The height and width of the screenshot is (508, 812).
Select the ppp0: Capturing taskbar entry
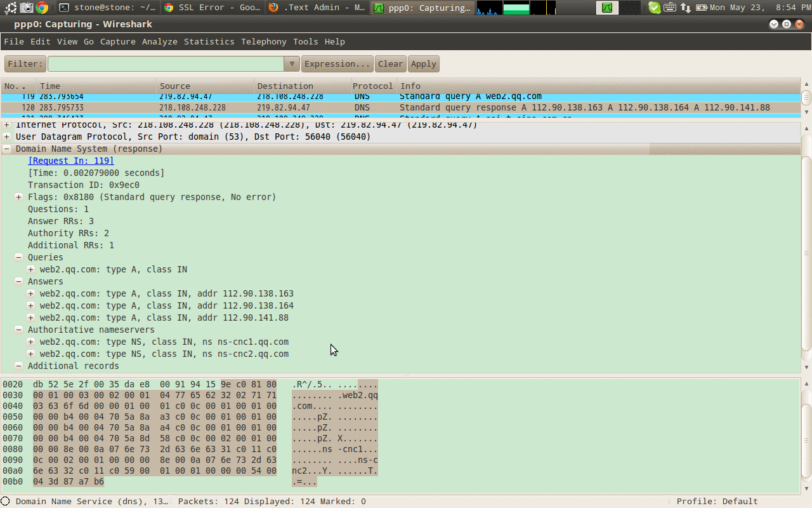422,8
